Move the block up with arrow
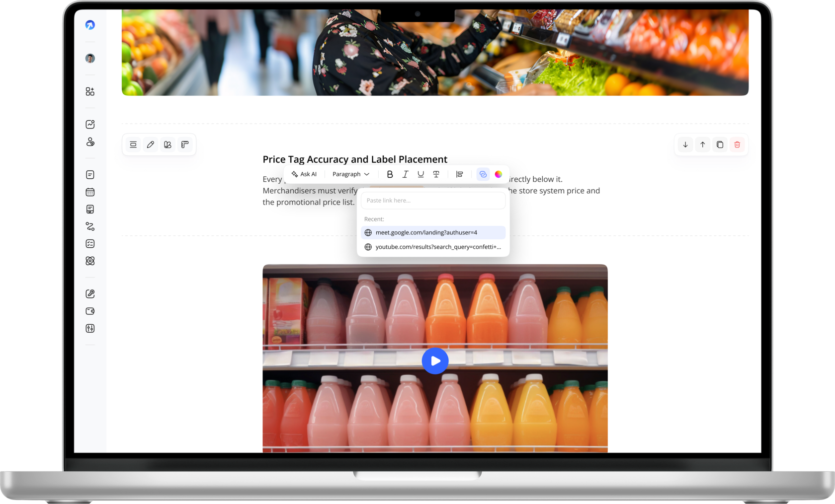This screenshot has height=504, width=835. click(x=703, y=144)
